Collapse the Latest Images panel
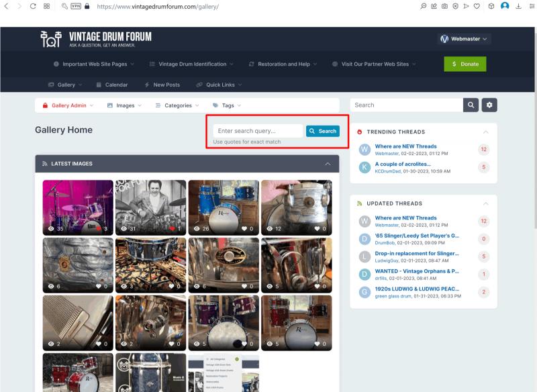Image resolution: width=537 pixels, height=392 pixels. pos(328,164)
